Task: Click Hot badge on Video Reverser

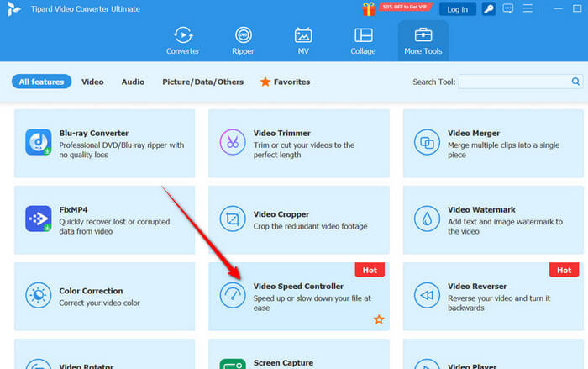Action: coord(564,270)
